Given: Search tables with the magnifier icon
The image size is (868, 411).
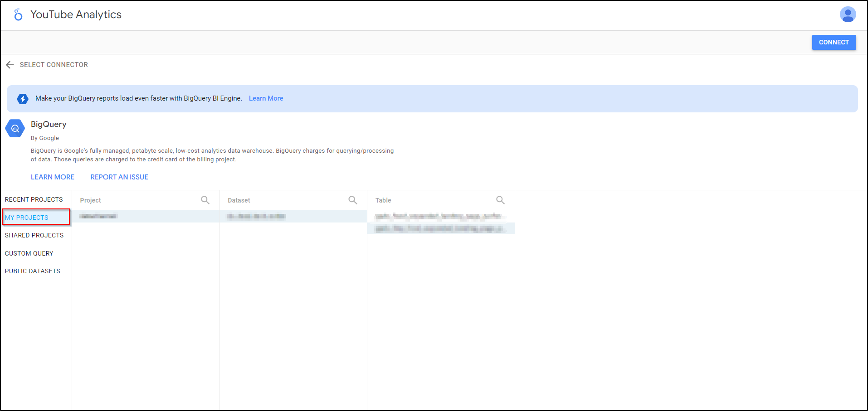Looking at the screenshot, I should 500,200.
